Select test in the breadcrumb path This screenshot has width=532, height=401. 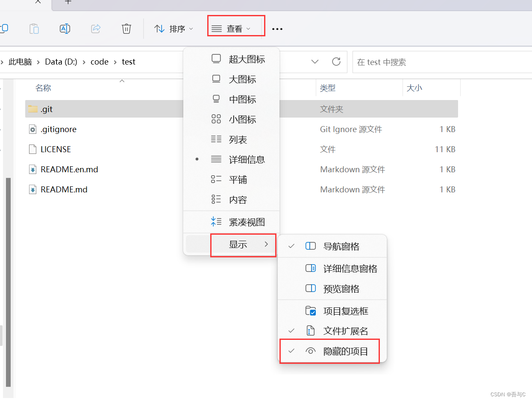pyautogui.click(x=129, y=62)
